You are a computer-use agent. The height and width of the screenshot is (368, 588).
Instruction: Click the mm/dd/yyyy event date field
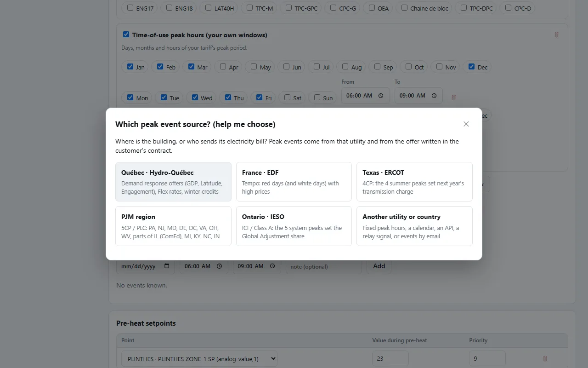(x=145, y=266)
